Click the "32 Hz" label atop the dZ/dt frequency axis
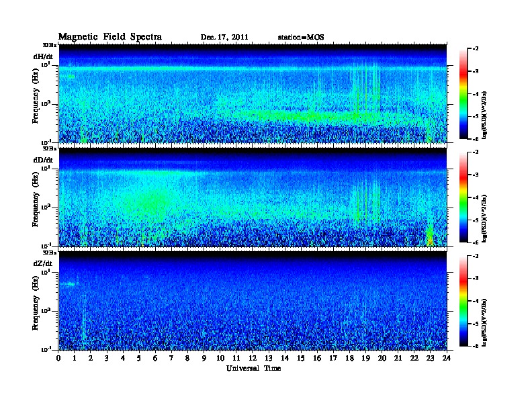532x411 pixels. (50, 253)
